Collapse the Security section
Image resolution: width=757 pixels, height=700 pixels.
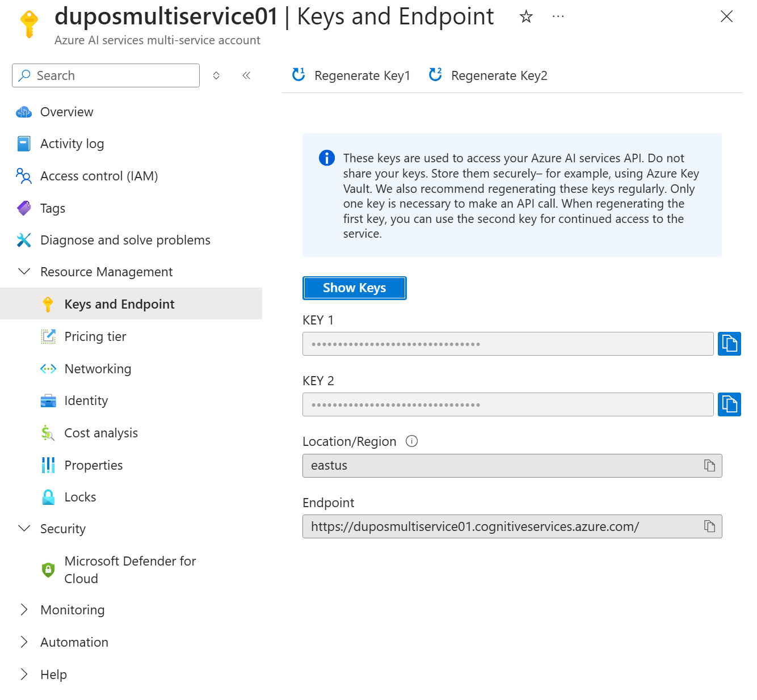(x=24, y=529)
